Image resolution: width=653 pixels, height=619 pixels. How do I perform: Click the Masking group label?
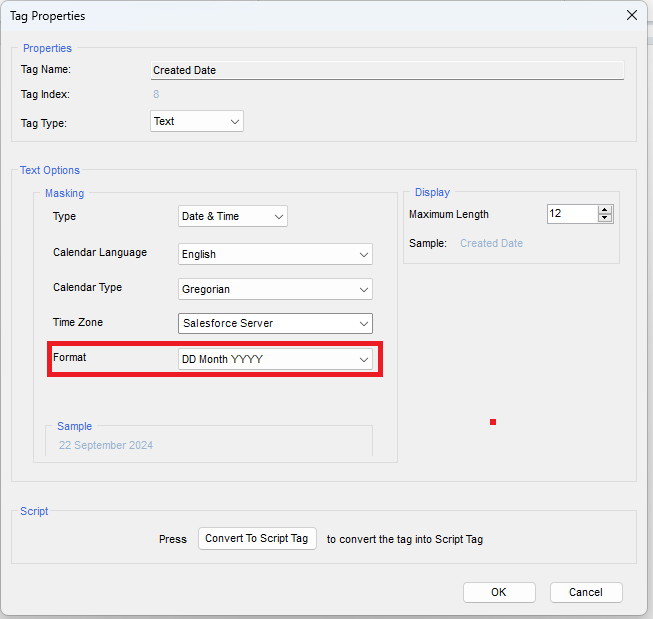[64, 193]
